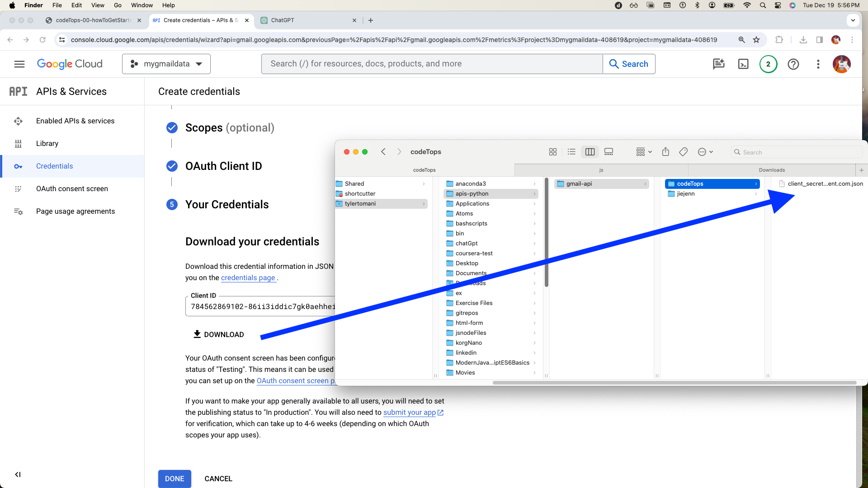Open the submit your app link
868x488 pixels.
[413, 413]
